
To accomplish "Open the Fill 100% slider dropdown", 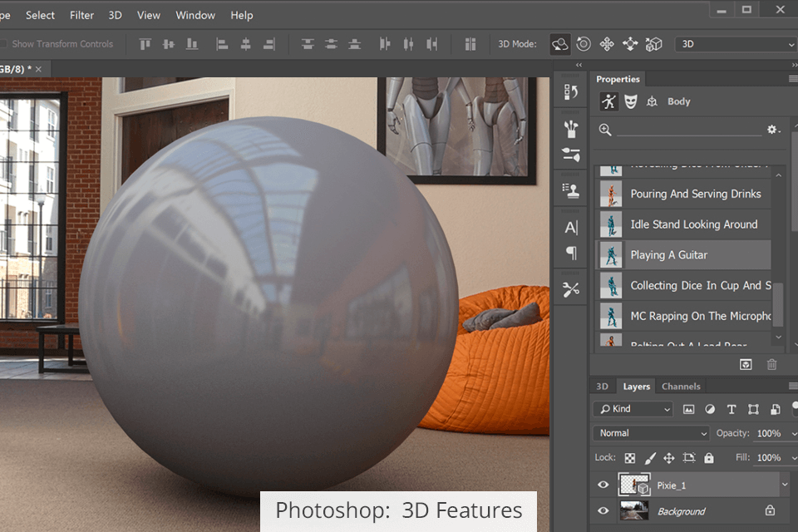I will click(794, 458).
